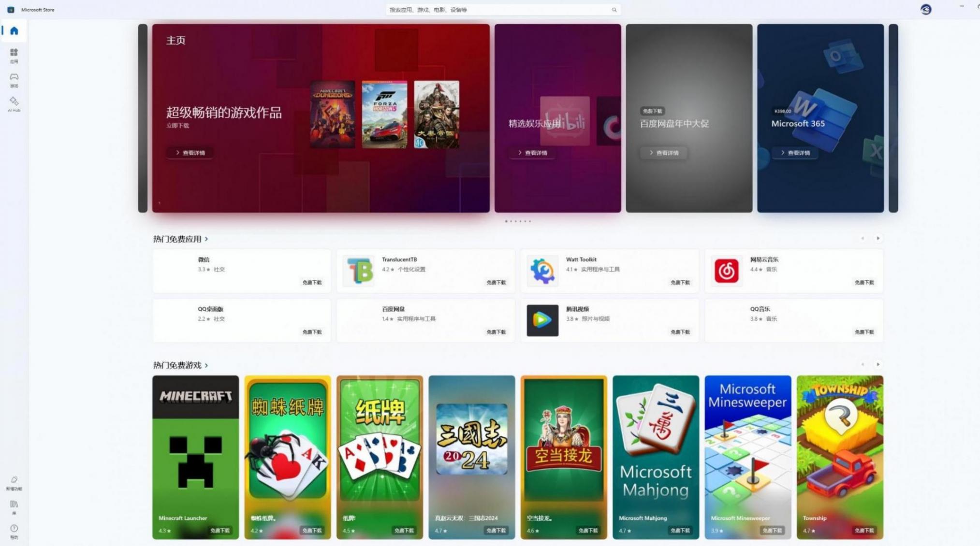Viewport: 980px width, 546px height.
Task: Click the QQ音乐 app title
Action: [760, 309]
